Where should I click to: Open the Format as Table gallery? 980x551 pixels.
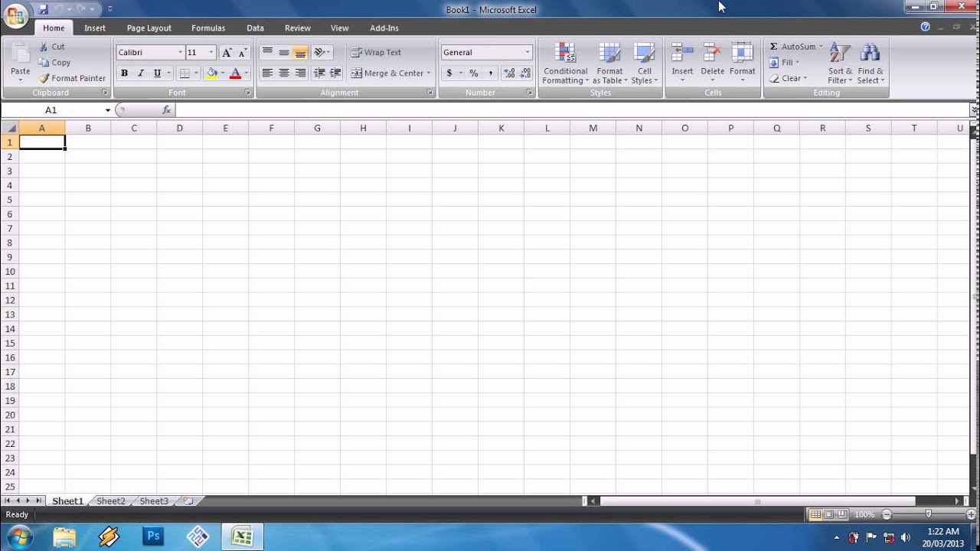pos(609,64)
